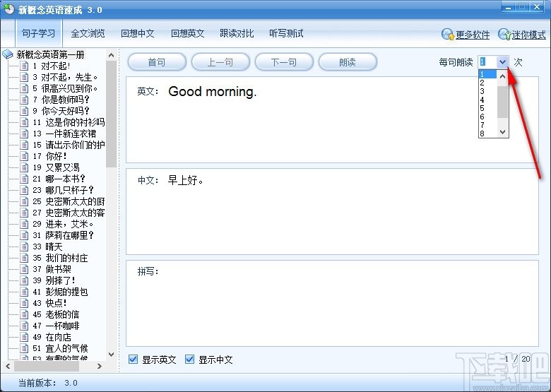
Task: Open the 回想英文 tab
Action: pos(187,33)
